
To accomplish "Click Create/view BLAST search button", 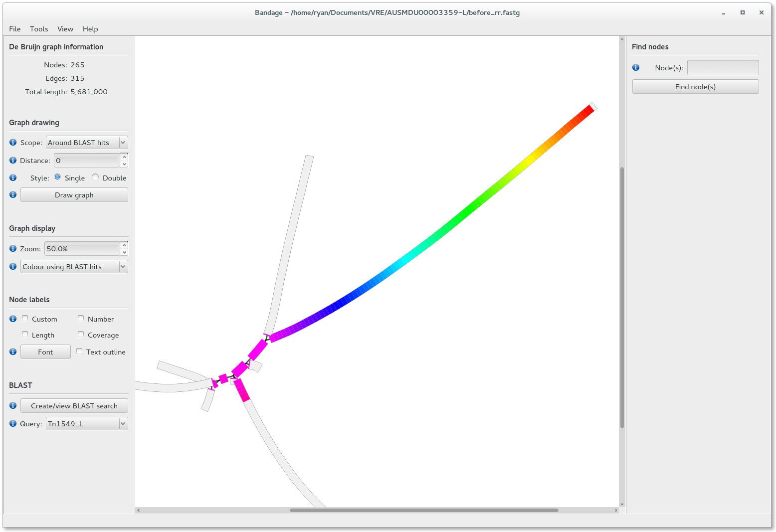I will tap(74, 406).
